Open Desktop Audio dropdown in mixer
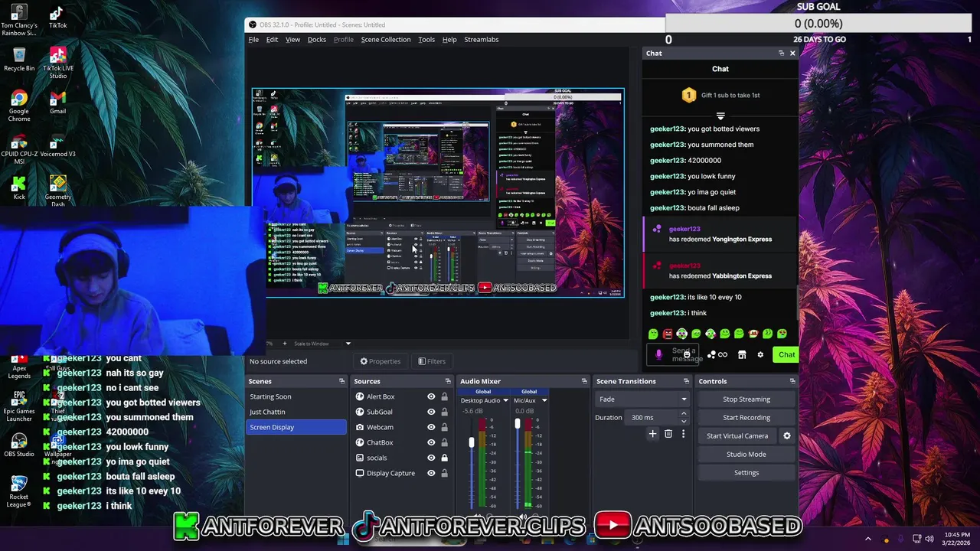The width and height of the screenshot is (980, 551). (x=505, y=400)
